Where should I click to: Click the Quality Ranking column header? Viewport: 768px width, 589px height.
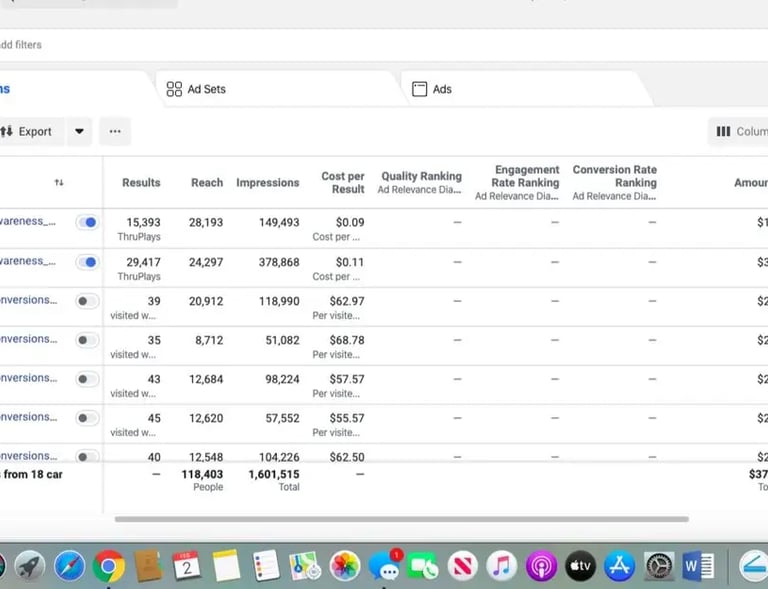click(420, 183)
